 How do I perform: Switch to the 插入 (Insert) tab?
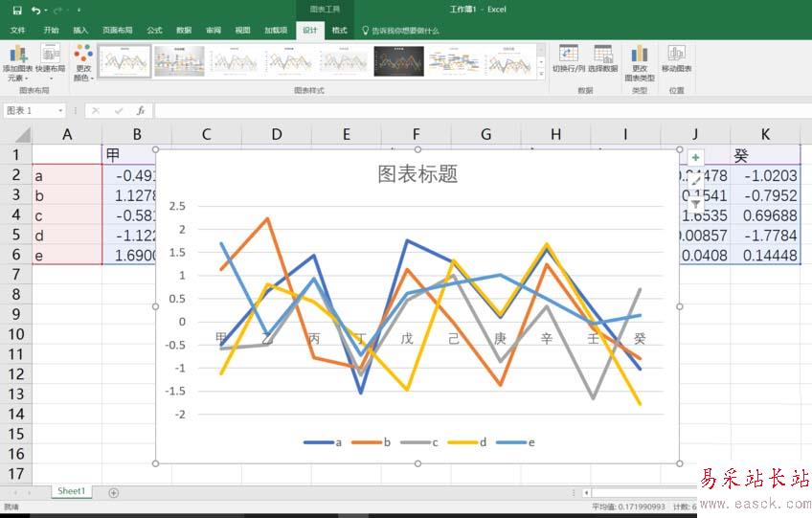(80, 31)
